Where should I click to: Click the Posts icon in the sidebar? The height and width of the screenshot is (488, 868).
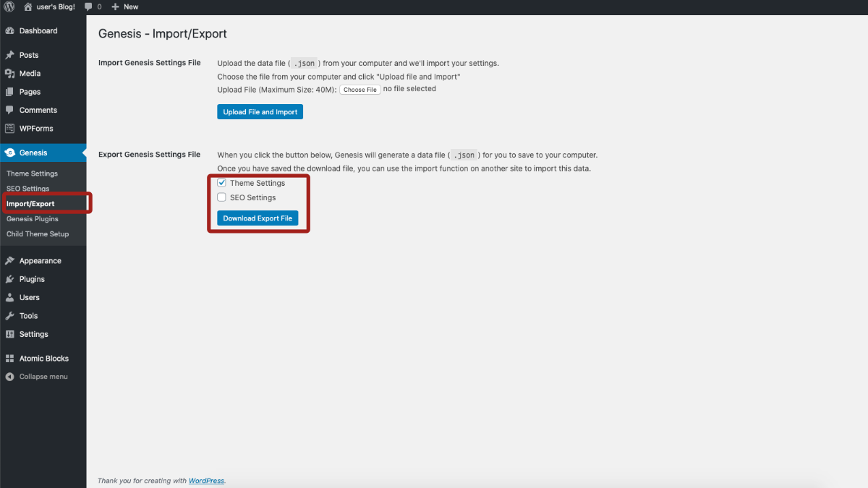tap(12, 55)
